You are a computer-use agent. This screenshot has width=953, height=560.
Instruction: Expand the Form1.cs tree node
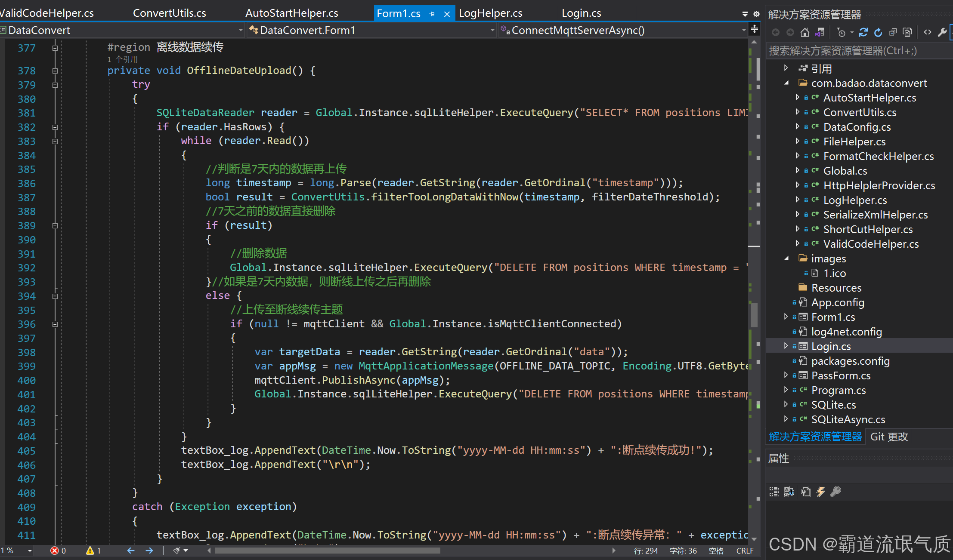point(786,317)
